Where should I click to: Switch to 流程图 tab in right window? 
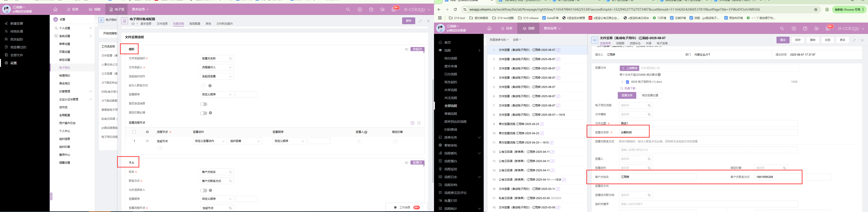[x=620, y=43]
